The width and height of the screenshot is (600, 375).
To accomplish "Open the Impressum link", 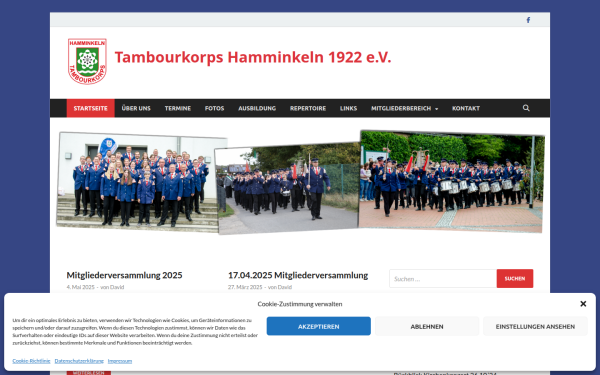I will 120,361.
